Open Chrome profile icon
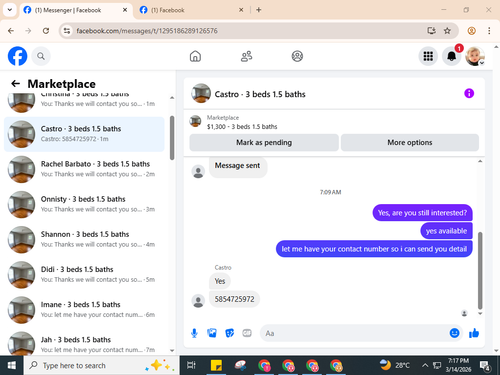This screenshot has height=375, width=500. click(471, 31)
